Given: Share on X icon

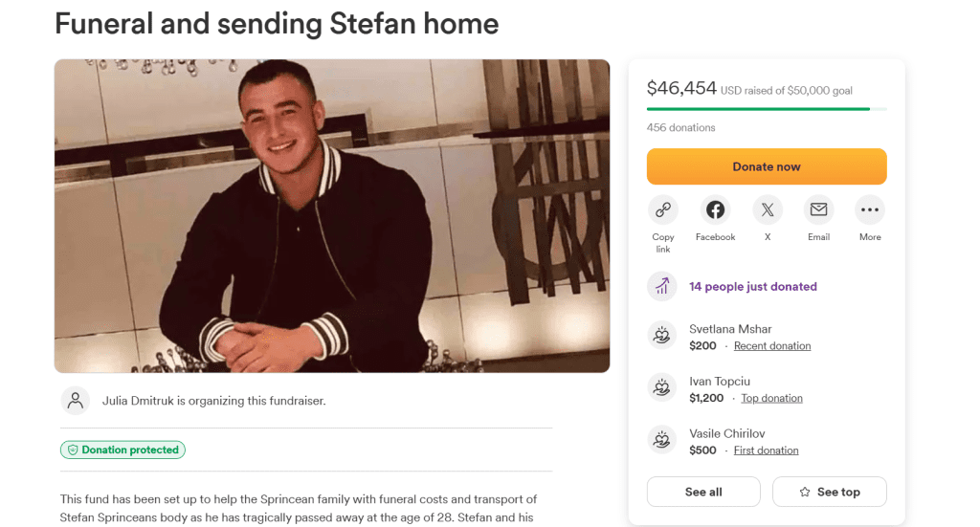Looking at the screenshot, I should [768, 209].
